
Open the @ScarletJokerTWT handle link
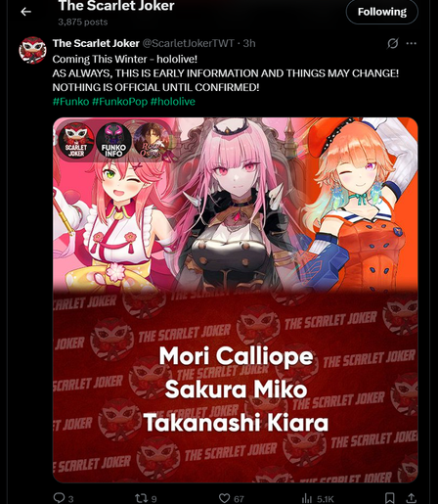pos(189,43)
